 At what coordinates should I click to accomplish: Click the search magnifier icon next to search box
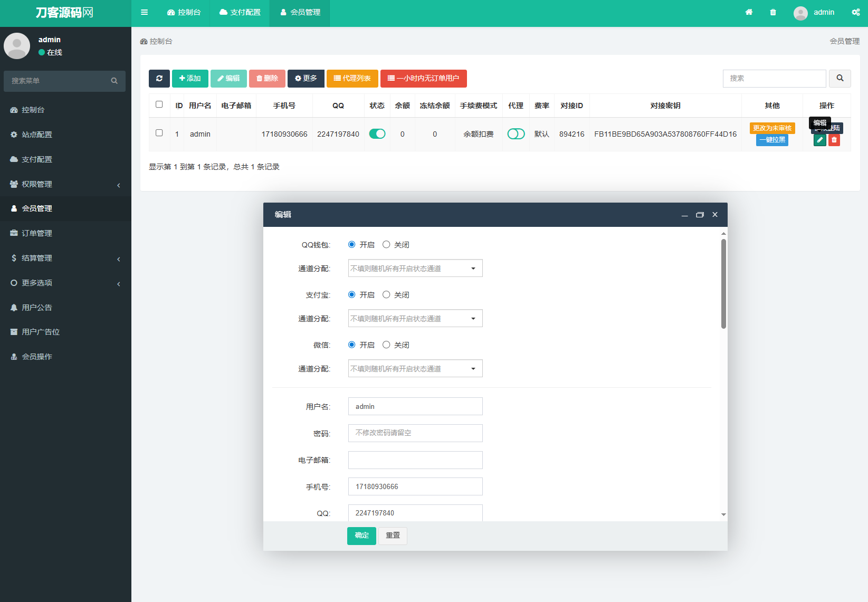(840, 78)
